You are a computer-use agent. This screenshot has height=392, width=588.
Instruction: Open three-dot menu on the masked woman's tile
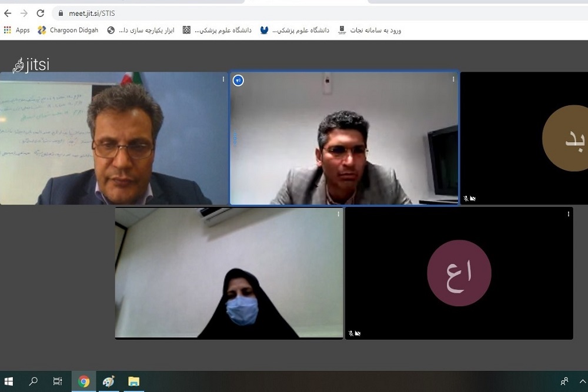[x=338, y=215]
